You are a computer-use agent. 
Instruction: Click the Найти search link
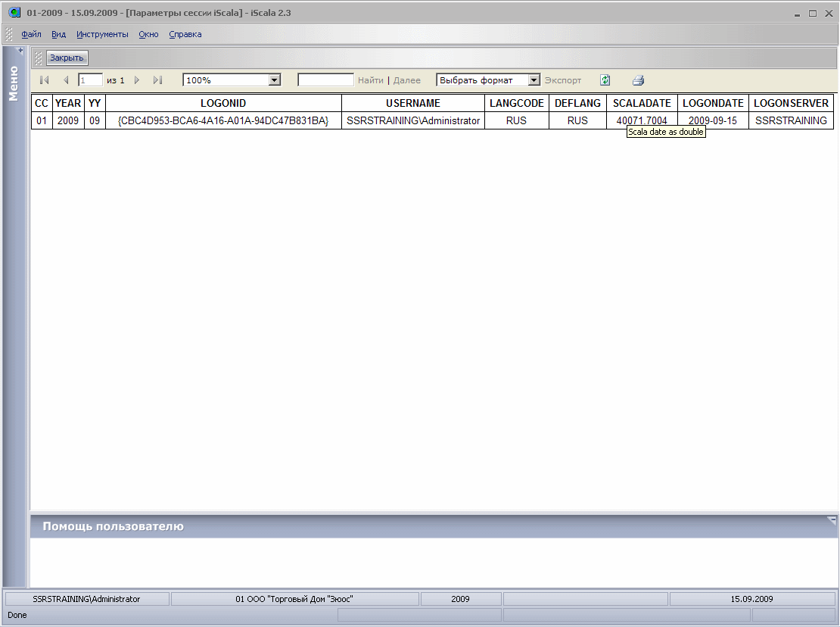[x=371, y=80]
